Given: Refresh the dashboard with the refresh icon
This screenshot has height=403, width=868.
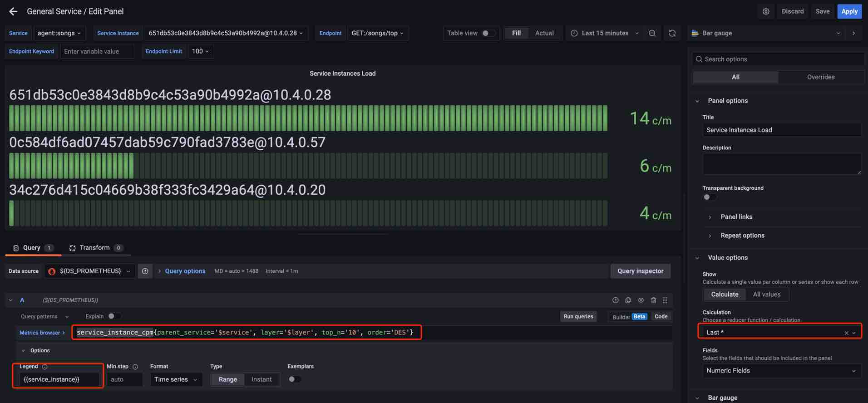Looking at the screenshot, I should point(672,33).
